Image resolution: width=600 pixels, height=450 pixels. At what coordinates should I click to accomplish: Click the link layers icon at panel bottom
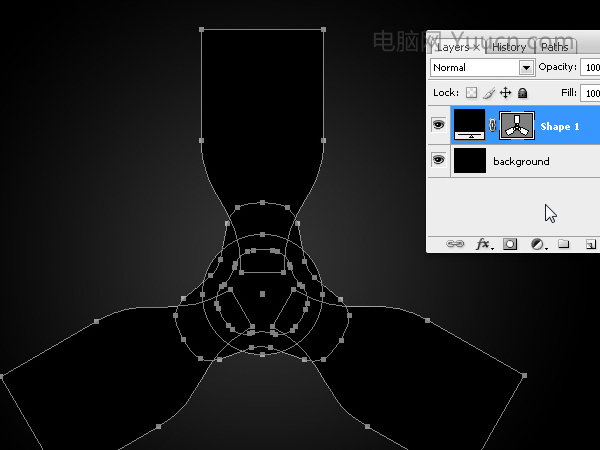tap(455, 244)
